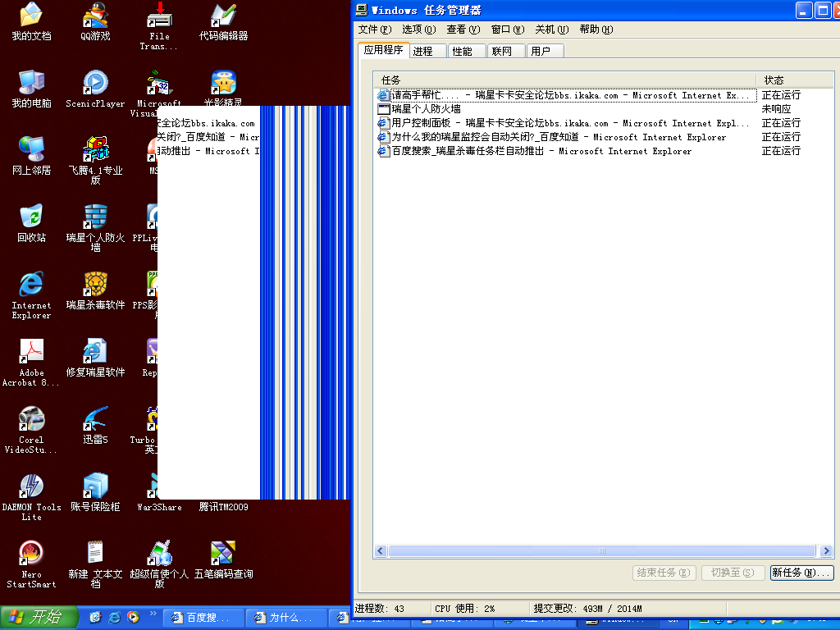Open the 账号保险柜 desktop shortcut

pyautogui.click(x=95, y=493)
